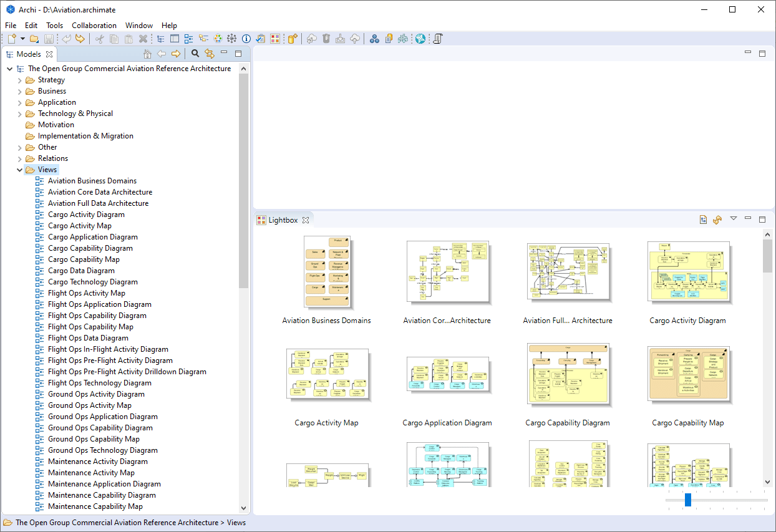Viewport: 776px width, 532px height.
Task: Select the Lightbox tab
Action: [x=283, y=220]
